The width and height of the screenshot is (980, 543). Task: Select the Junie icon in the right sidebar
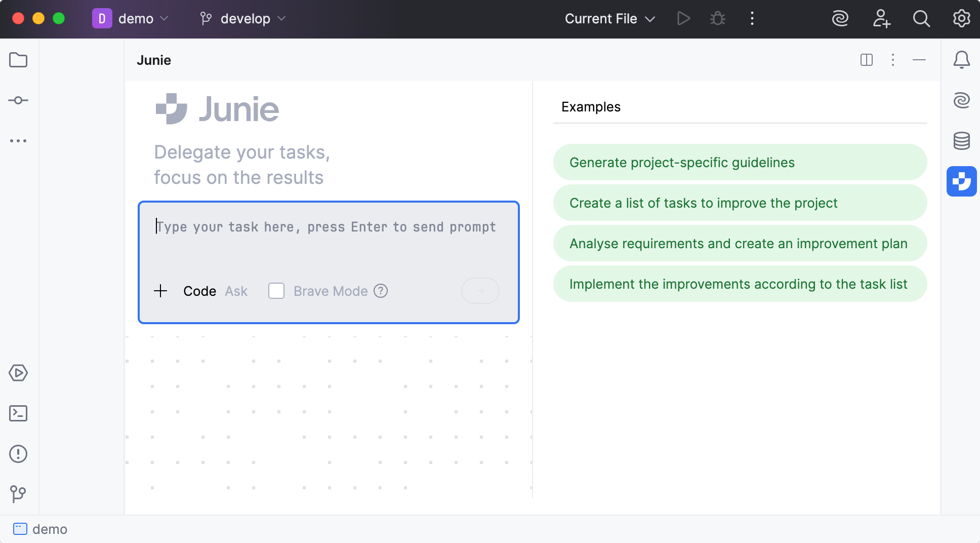coord(961,181)
